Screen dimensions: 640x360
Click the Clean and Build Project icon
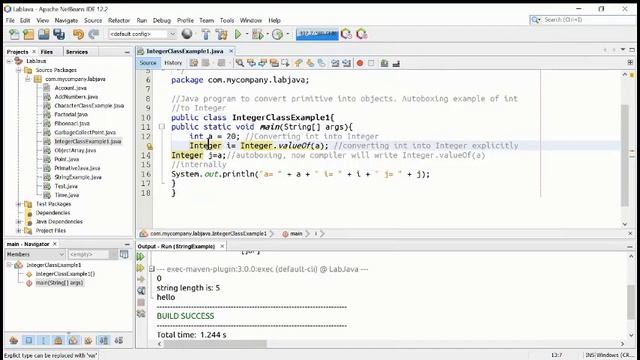222,34
